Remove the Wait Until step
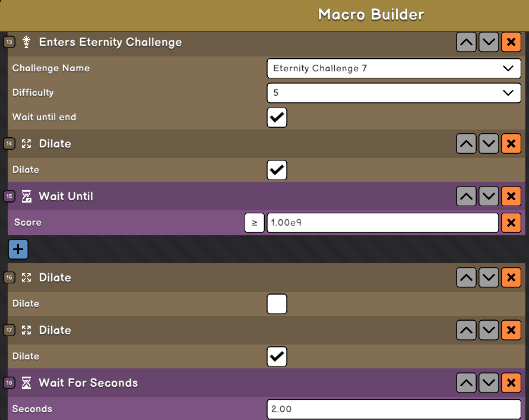Image resolution: width=529 pixels, height=420 pixels. 511,196
